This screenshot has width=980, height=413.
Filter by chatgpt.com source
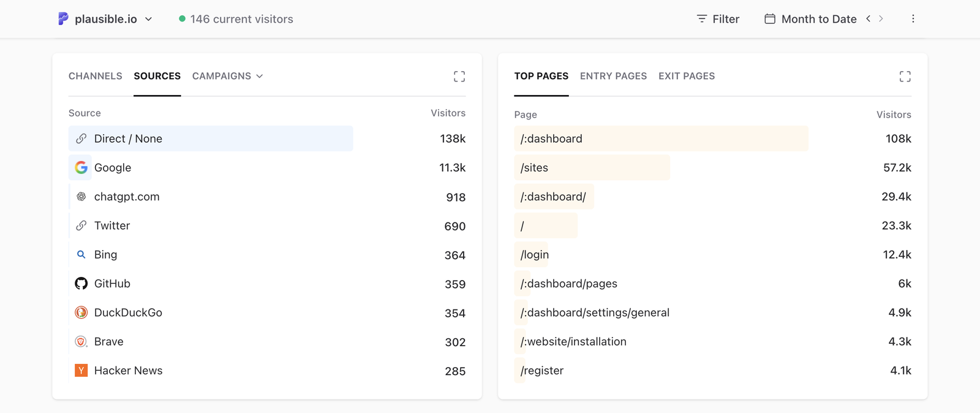pos(127,197)
